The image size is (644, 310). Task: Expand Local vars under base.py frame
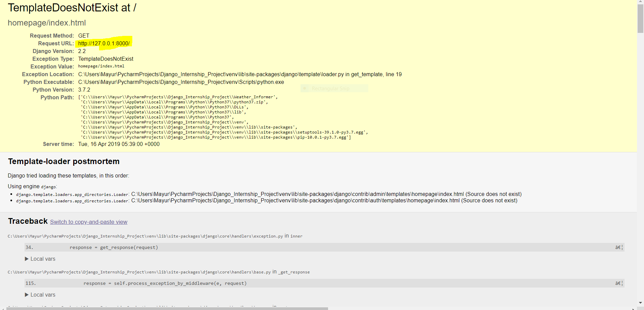pos(40,295)
